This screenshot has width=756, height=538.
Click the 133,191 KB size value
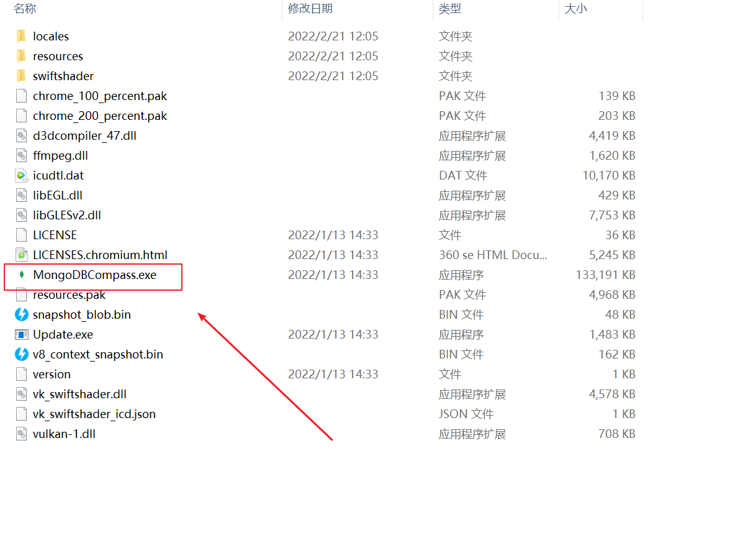pyautogui.click(x=605, y=275)
